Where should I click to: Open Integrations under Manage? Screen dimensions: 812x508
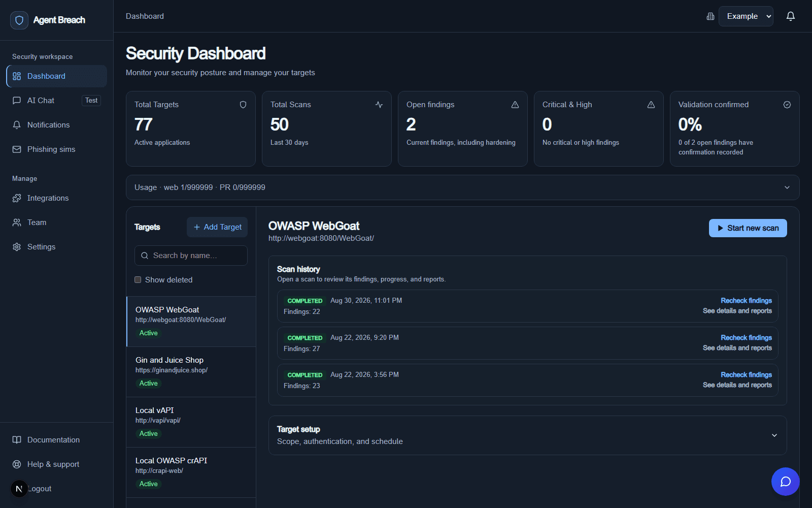pos(56,198)
